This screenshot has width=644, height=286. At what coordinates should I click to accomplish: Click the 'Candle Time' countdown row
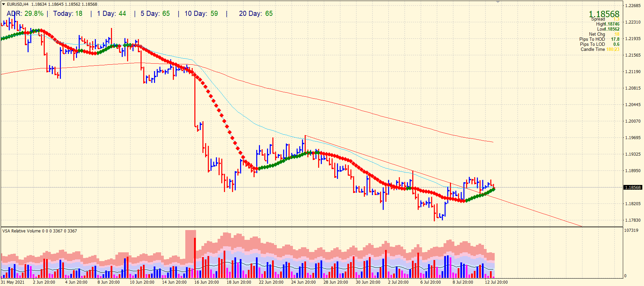(x=600, y=50)
